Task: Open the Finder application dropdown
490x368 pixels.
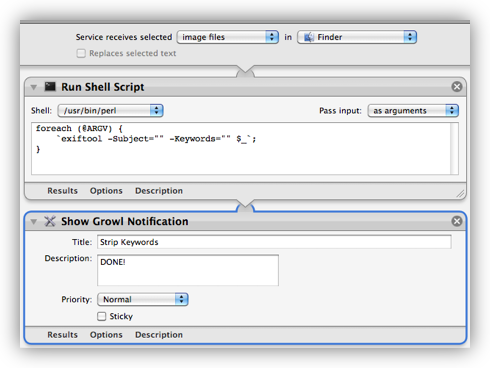Action: coord(357,37)
